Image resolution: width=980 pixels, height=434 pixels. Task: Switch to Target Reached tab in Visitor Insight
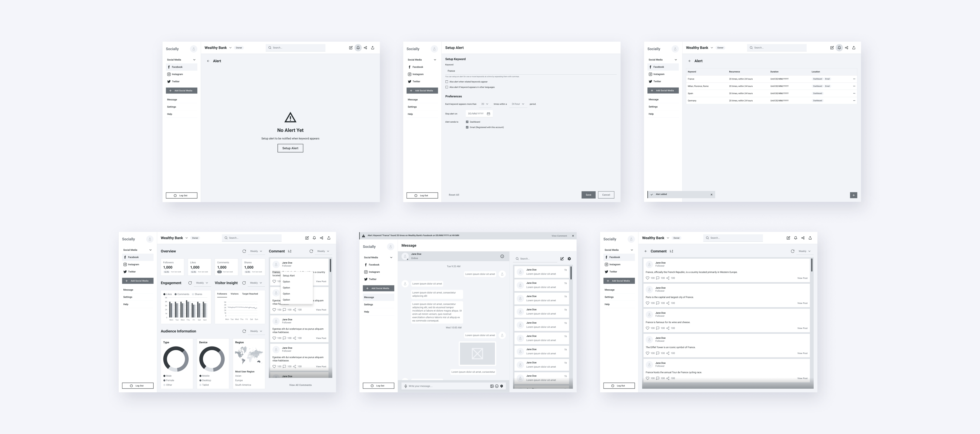pos(250,294)
